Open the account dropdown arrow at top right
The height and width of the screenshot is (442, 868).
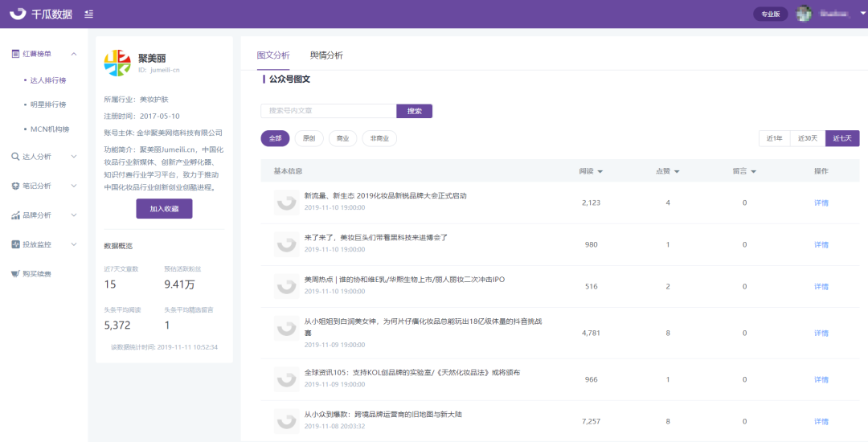coord(863,14)
